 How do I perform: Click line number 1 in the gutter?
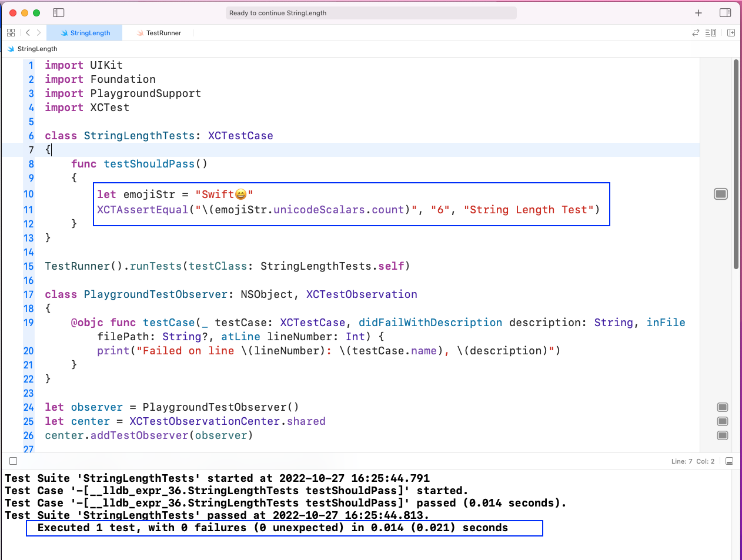(x=31, y=65)
